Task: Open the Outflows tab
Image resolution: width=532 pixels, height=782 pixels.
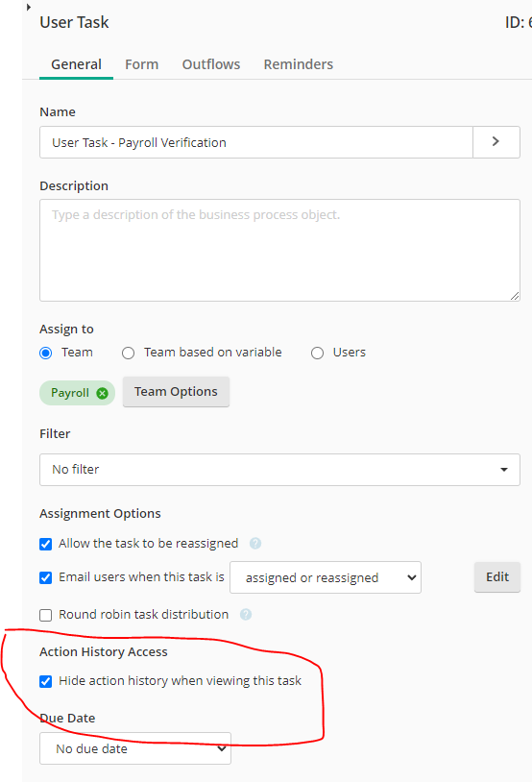Action: click(x=211, y=64)
